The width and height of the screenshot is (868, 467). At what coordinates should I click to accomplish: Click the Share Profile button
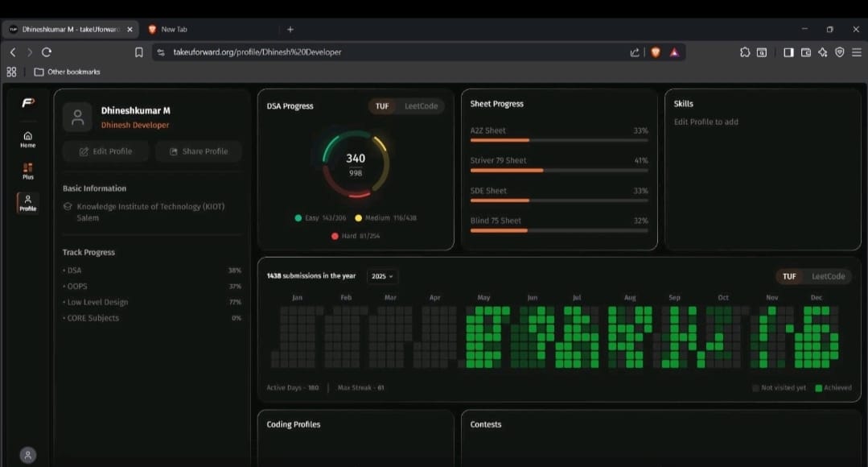click(198, 151)
